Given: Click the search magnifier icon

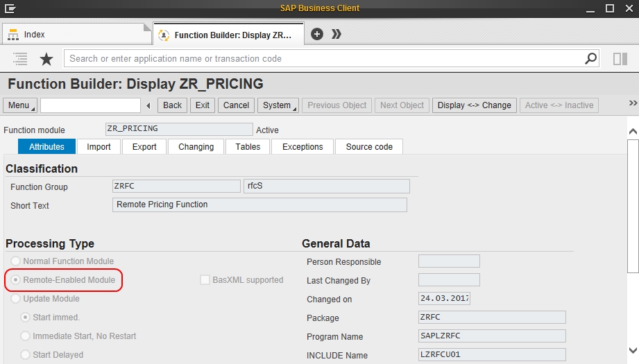Looking at the screenshot, I should (x=591, y=59).
